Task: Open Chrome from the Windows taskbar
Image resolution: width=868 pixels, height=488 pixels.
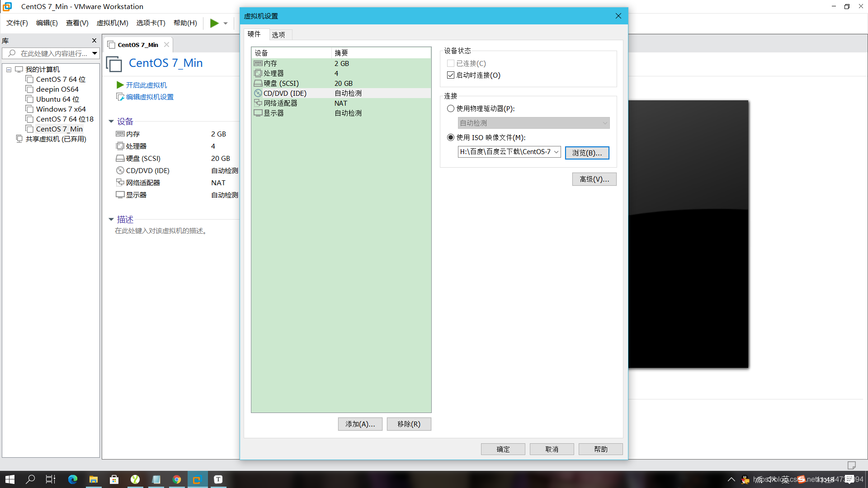Action: (177, 479)
